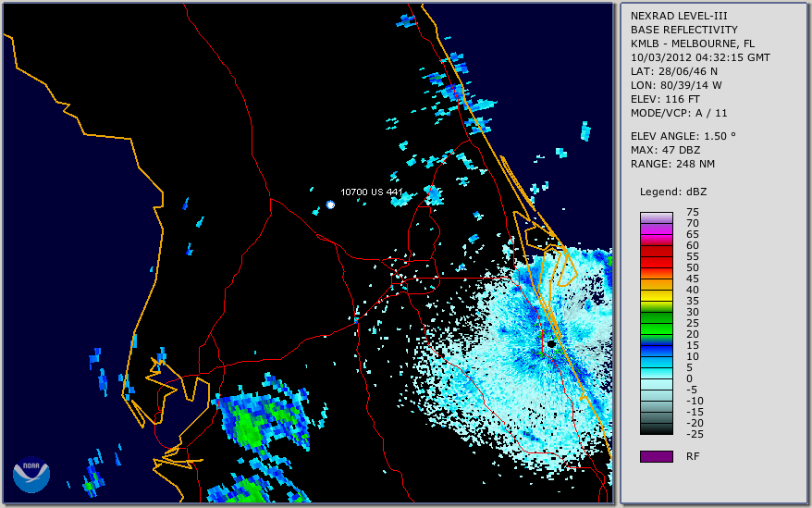Click the black radar site dot at Melbourne
812x508 pixels.
click(x=551, y=343)
